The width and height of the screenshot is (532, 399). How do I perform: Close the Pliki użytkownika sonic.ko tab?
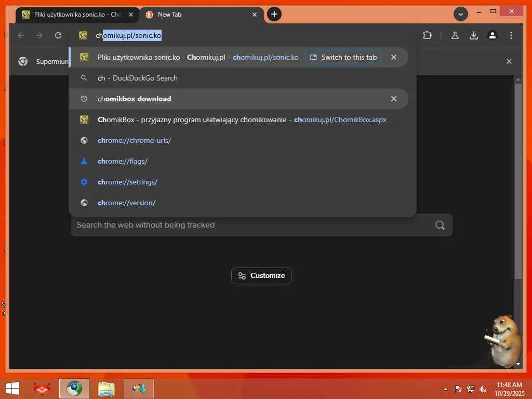[130, 15]
